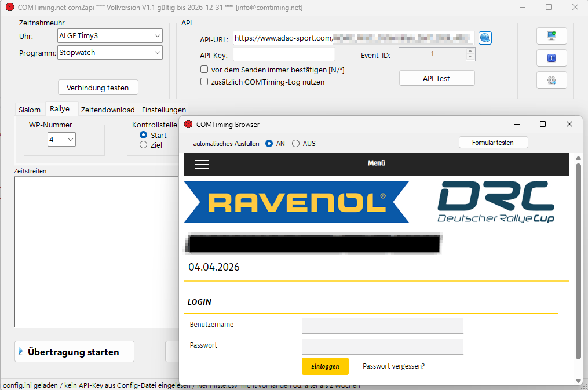This screenshot has width=588, height=390.
Task: Click the monitor with green plus icon
Action: 551,36
